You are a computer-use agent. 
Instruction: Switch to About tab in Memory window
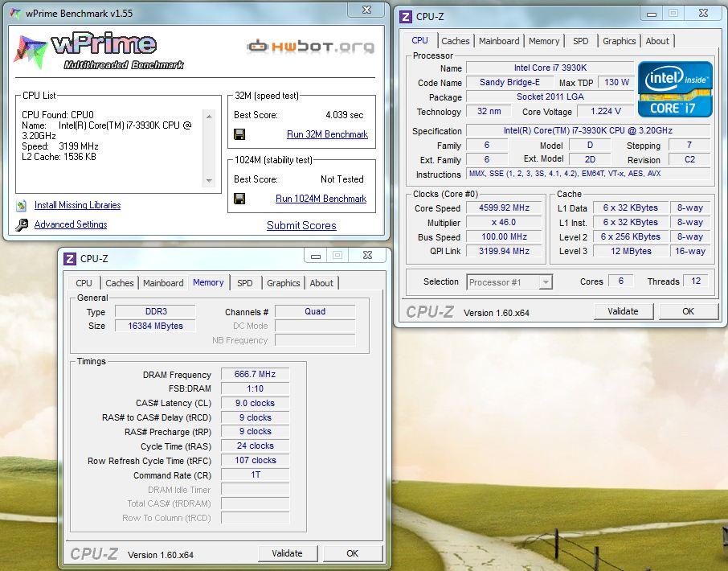click(321, 283)
